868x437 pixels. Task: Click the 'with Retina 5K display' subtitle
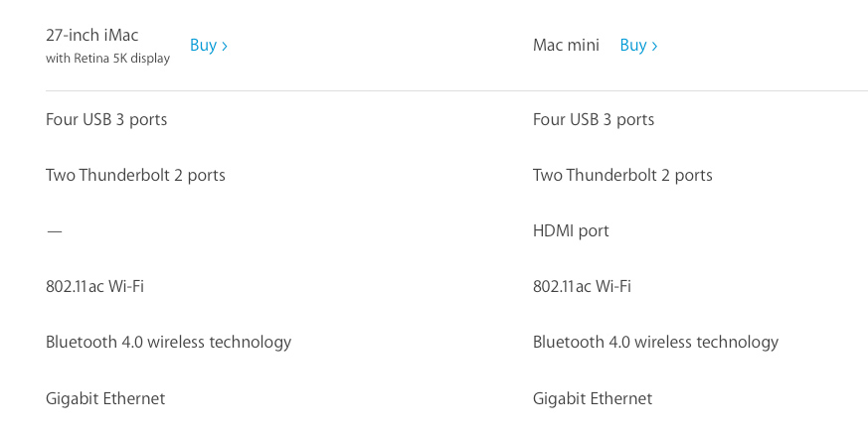[x=108, y=58]
